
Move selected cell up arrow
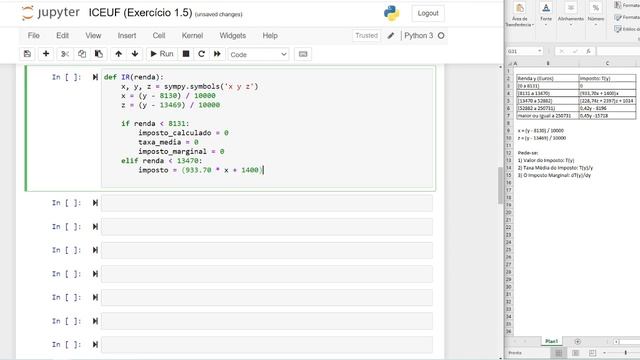tap(118, 54)
